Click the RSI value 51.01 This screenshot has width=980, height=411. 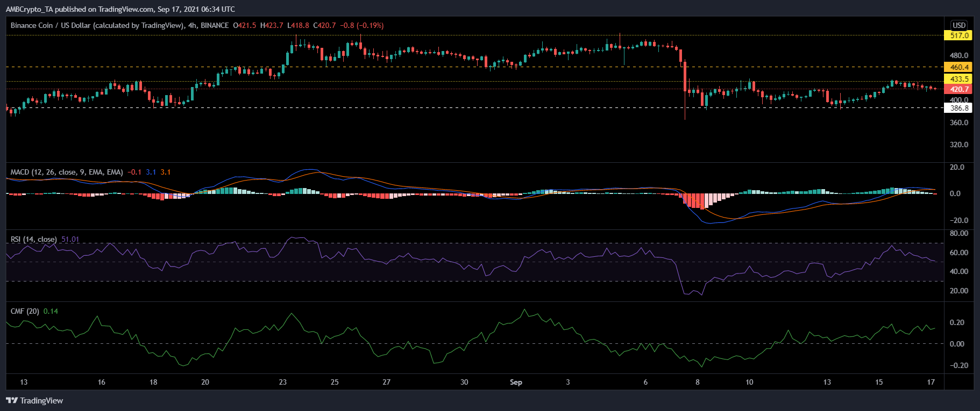tap(70, 239)
